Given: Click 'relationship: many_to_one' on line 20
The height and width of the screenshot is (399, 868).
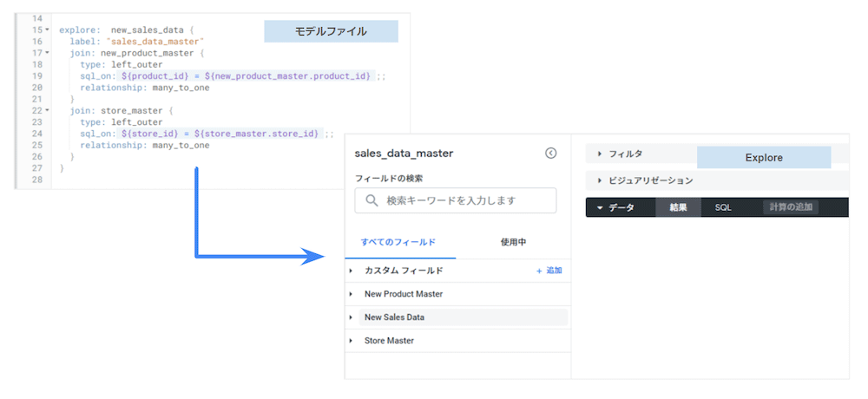Looking at the screenshot, I should pos(145,88).
